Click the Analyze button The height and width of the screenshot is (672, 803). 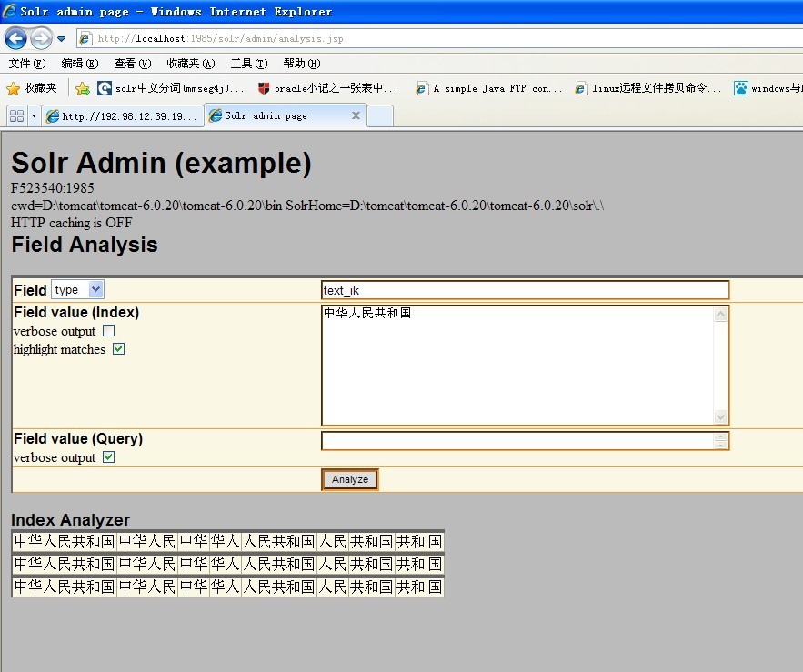point(350,479)
